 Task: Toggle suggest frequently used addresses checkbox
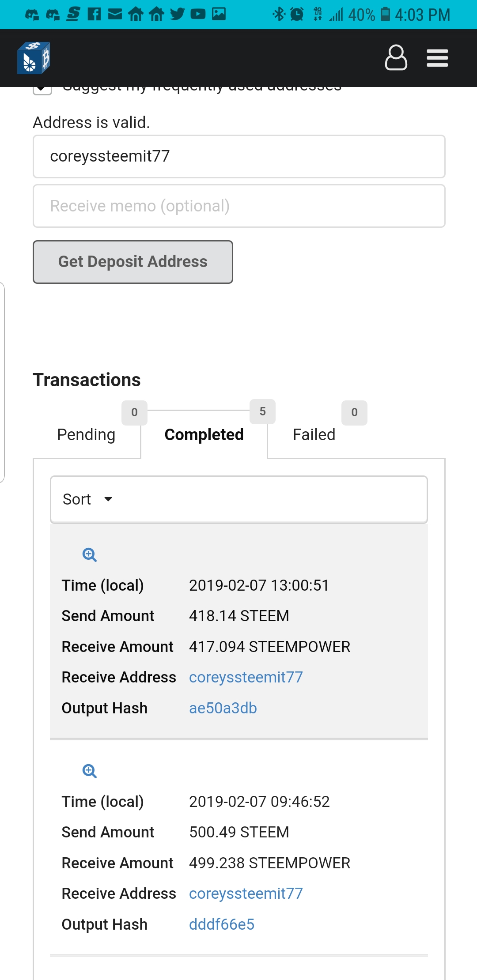pyautogui.click(x=42, y=90)
